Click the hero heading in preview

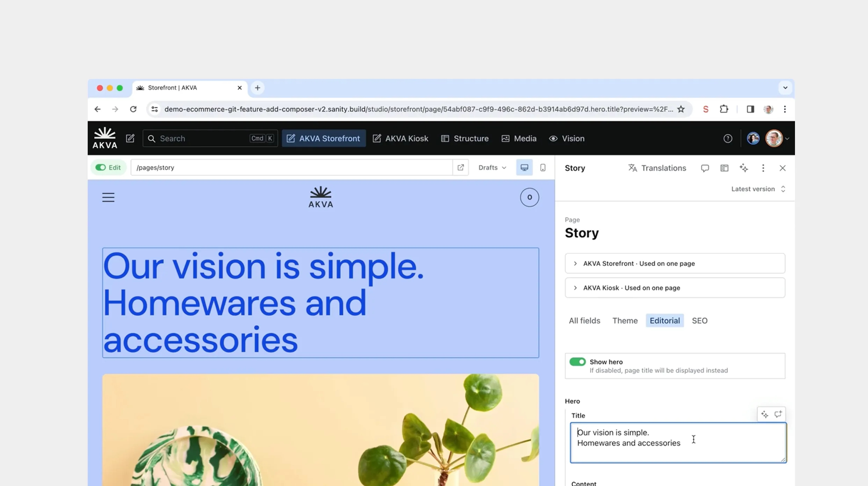pos(320,303)
